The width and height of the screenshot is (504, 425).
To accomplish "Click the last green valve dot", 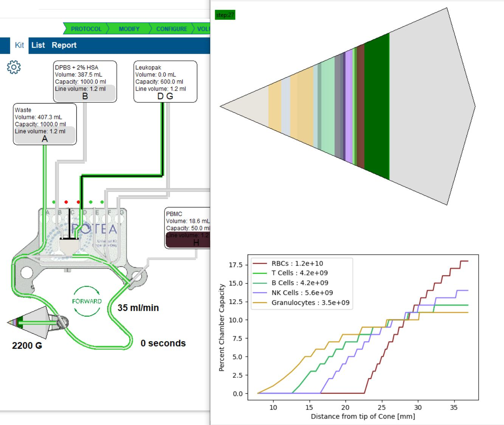I will point(102,202).
